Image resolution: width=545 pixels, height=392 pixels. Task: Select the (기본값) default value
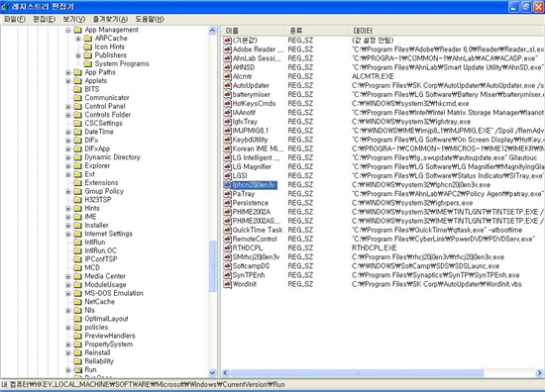tap(245, 41)
